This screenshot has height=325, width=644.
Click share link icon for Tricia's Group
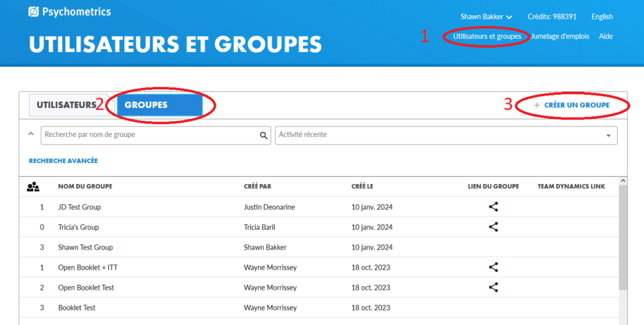493,227
